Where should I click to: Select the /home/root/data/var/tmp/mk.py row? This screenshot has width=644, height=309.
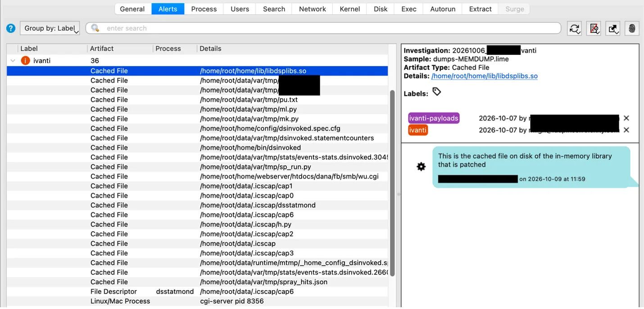197,119
